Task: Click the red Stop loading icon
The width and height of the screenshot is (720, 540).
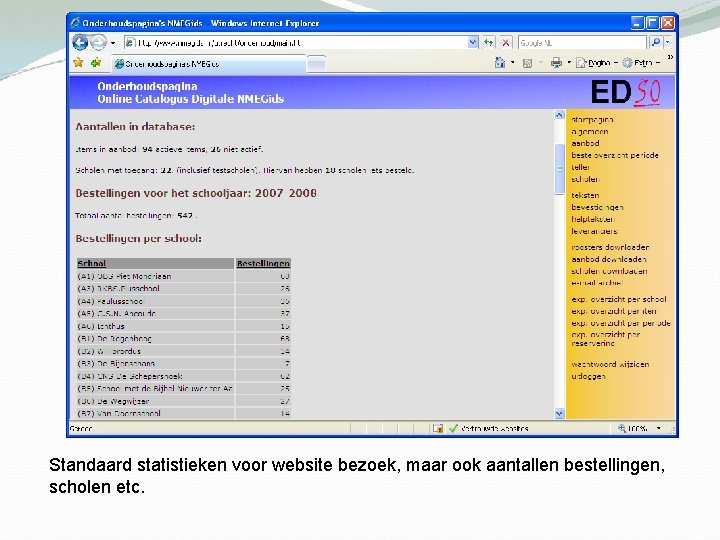Action: coord(506,43)
